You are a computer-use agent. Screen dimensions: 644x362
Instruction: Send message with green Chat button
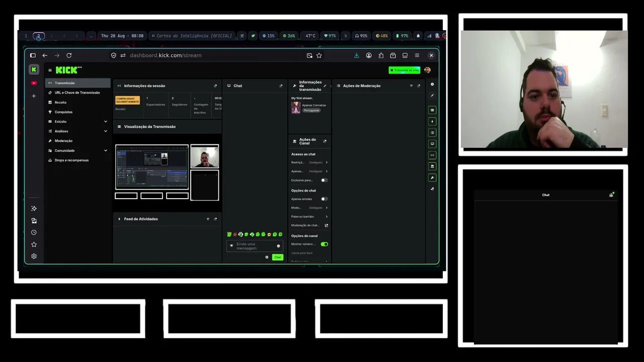pos(278,257)
